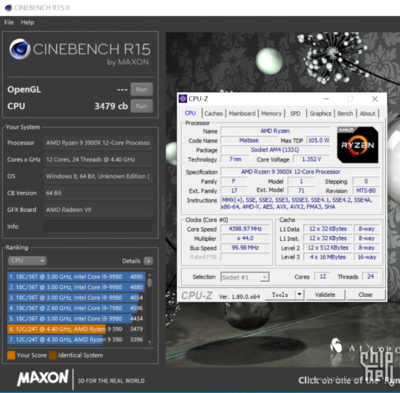Click the Validate button in CPU-Z
The image size is (400, 393).
pos(325,295)
